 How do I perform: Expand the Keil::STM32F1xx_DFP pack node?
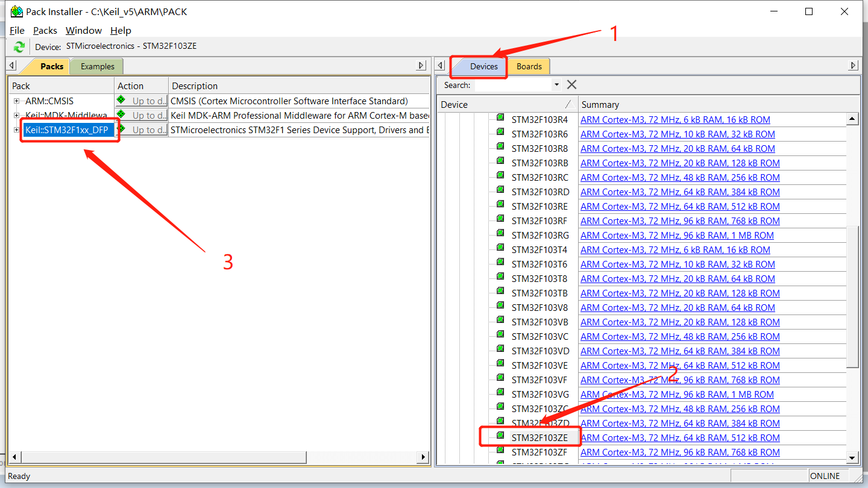coord(17,130)
